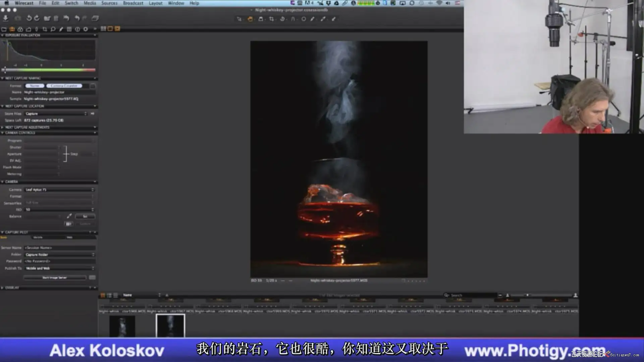Viewport: 644px width, 362px height.
Task: Open the Camera model dropdown Leaf Aptus
Action: tap(59, 190)
